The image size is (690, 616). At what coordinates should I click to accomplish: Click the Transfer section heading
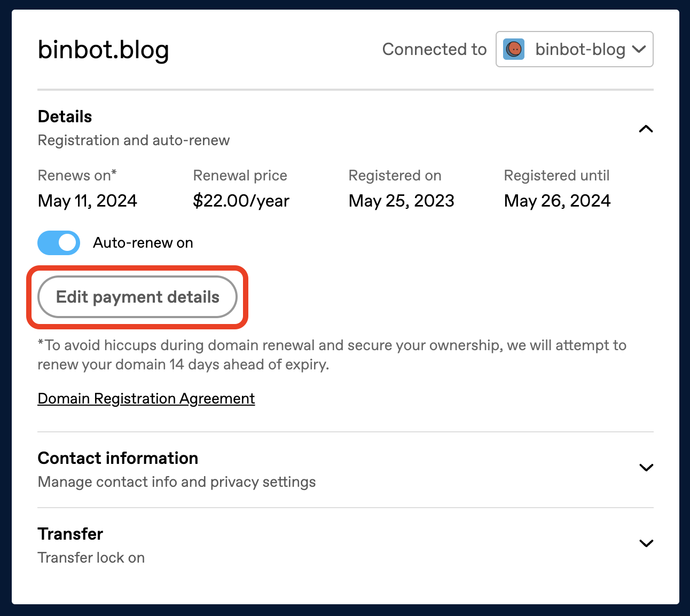(70, 534)
